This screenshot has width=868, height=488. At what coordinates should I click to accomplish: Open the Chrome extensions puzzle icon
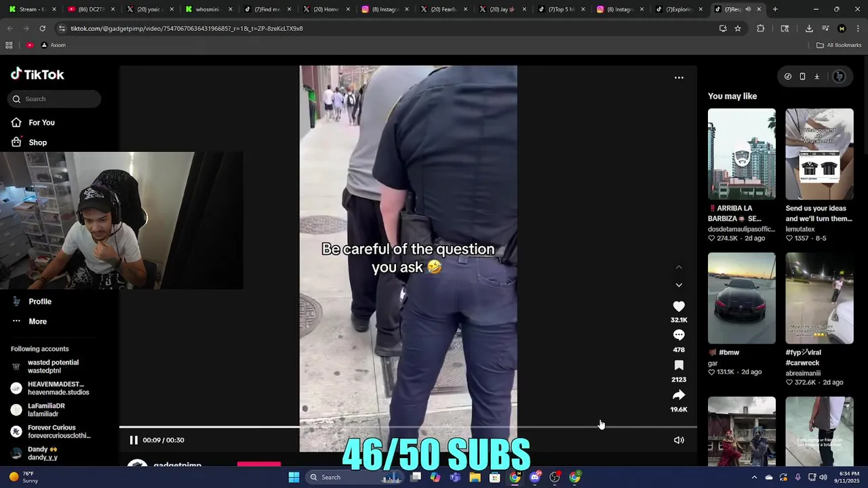(760, 28)
